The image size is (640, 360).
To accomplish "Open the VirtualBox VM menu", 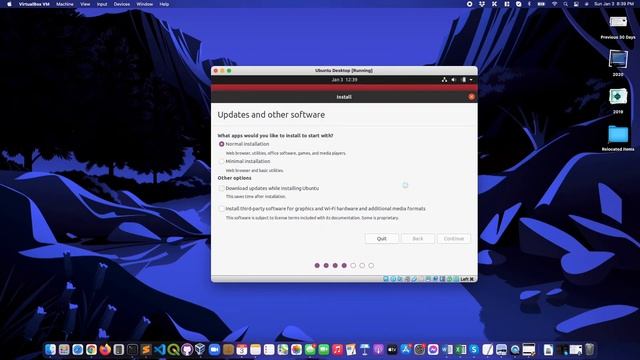I will click(34, 4).
